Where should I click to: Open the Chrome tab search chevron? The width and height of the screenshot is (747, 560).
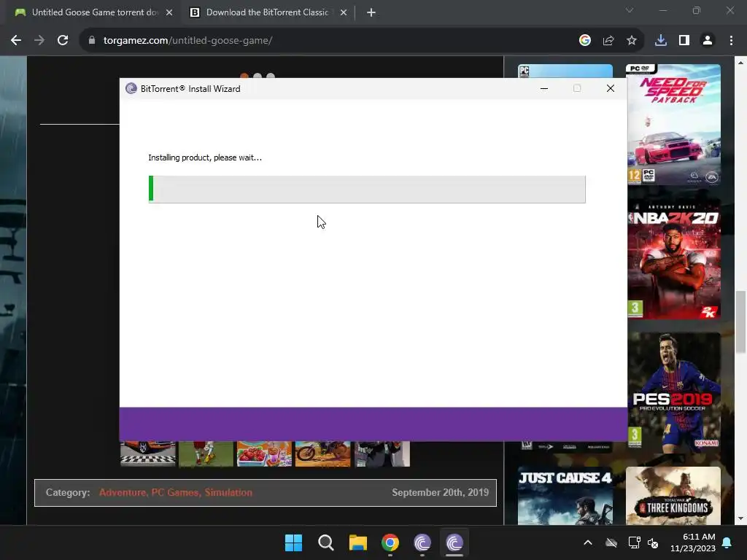point(630,10)
